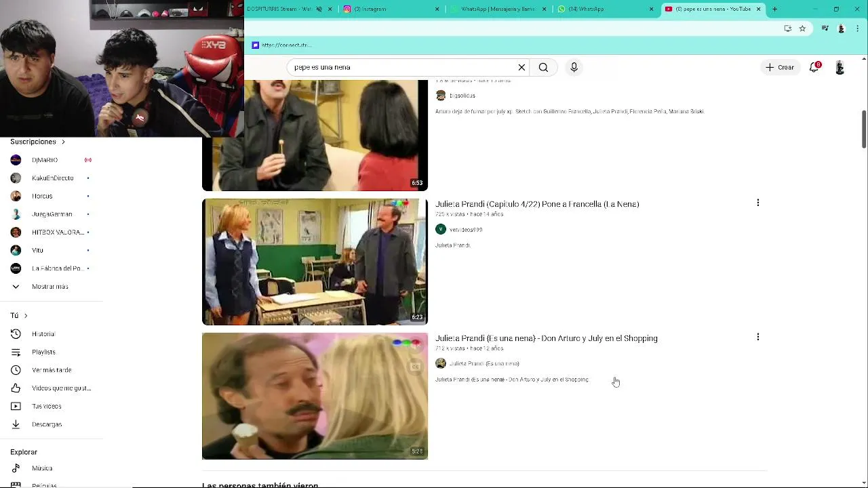Open the connect.str... bookmark

point(281,45)
